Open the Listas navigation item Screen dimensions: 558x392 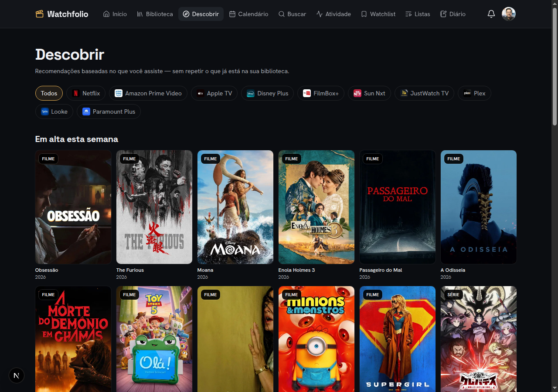pos(418,14)
